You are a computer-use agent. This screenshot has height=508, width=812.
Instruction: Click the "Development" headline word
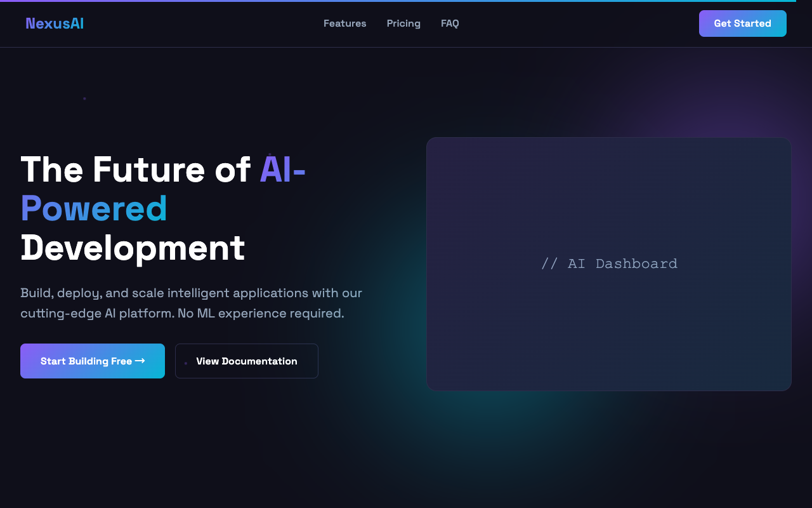tap(133, 248)
